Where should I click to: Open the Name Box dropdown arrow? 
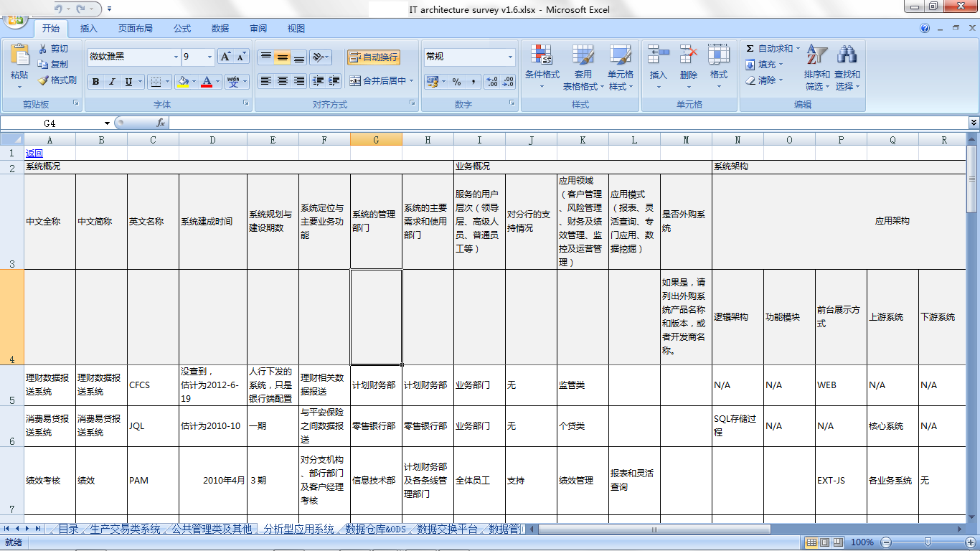[x=107, y=123]
